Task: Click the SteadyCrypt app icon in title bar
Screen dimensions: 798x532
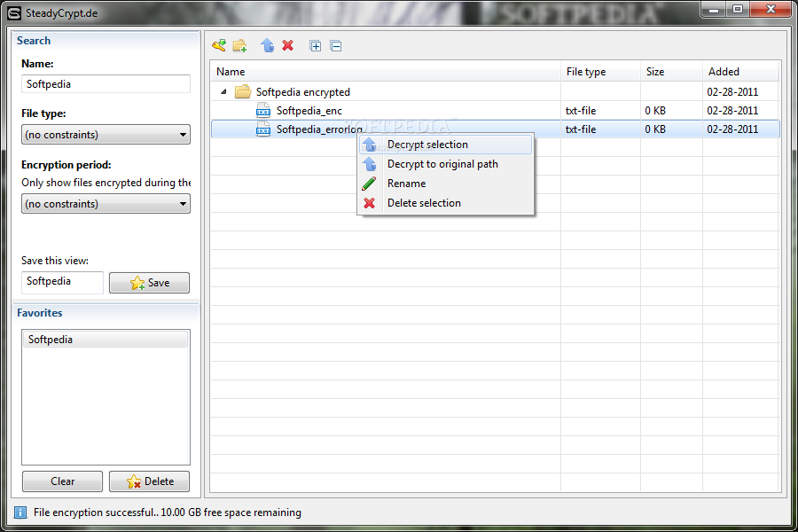Action: click(x=14, y=12)
